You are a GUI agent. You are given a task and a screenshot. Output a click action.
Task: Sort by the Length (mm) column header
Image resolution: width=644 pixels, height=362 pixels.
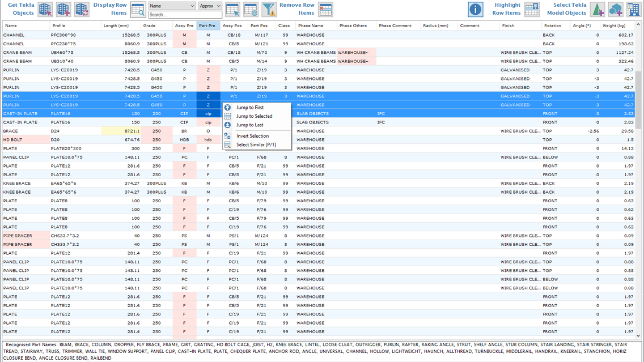[121, 25]
